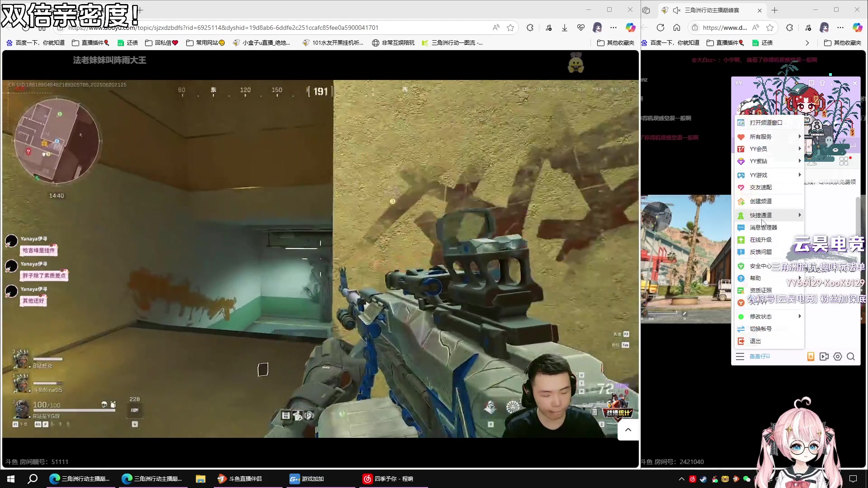This screenshot has width=868, height=488.
Task: Open QQ penguin tray icon
Action: [x=714, y=479]
